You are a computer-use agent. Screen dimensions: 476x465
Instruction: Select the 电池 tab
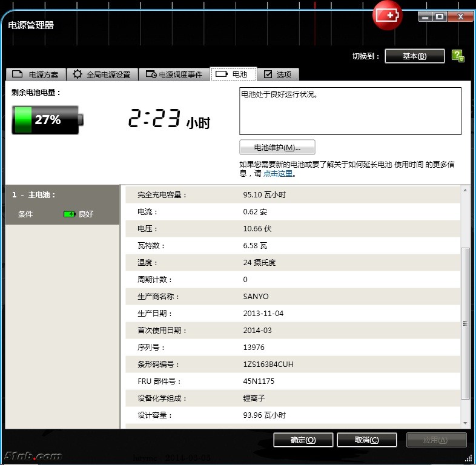233,74
